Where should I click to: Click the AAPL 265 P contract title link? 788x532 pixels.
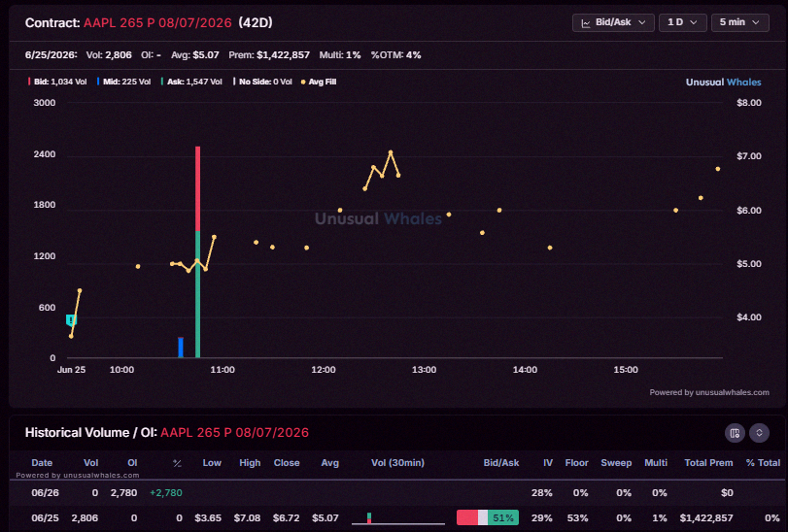157,23
